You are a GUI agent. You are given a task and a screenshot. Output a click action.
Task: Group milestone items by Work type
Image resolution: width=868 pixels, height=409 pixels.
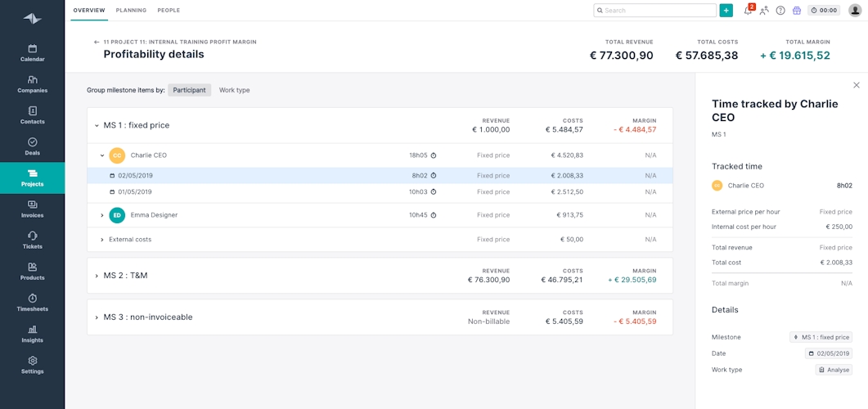(234, 90)
